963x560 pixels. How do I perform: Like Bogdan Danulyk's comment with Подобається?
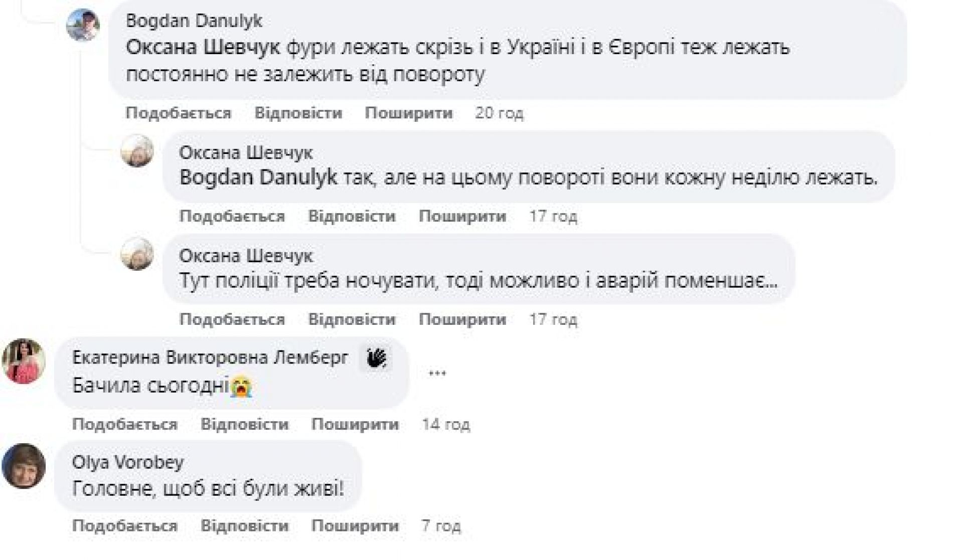178,113
